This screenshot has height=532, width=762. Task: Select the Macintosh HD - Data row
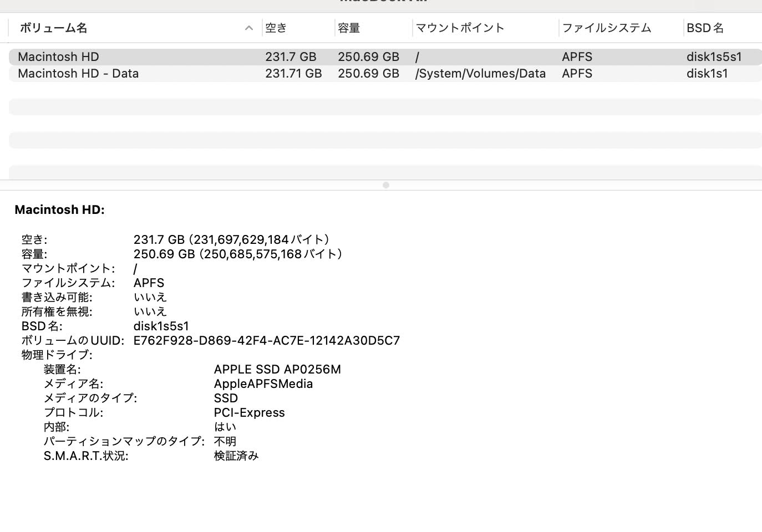coord(78,73)
